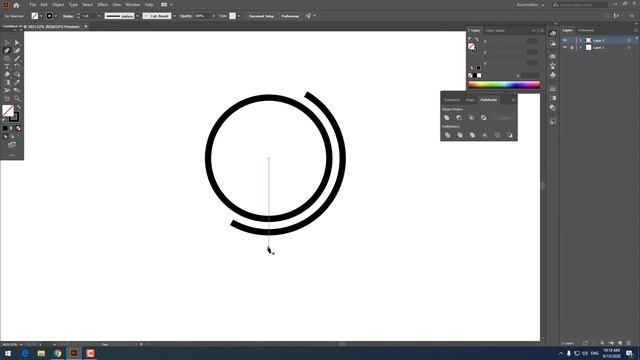Screen dimensions: 640x360
Task: Open the Symbols panel star icon
Action: pyautogui.click(x=553, y=66)
